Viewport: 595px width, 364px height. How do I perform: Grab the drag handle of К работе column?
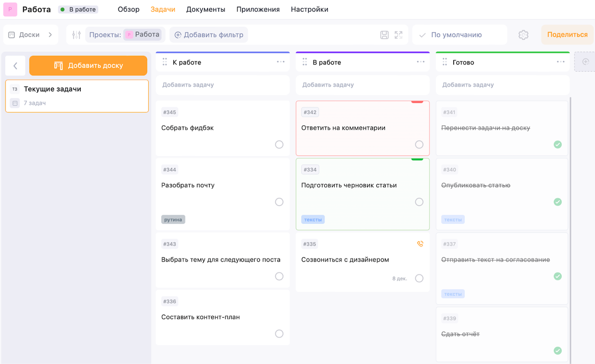coord(165,62)
